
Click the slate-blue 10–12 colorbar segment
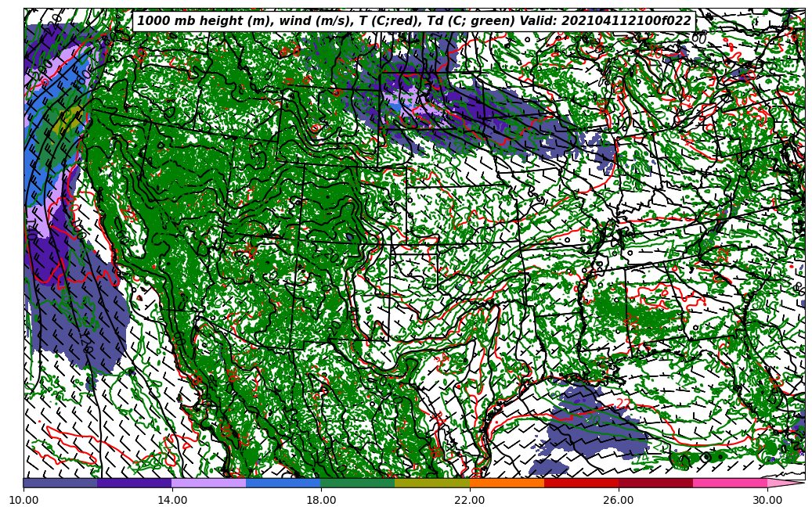pyautogui.click(x=60, y=483)
